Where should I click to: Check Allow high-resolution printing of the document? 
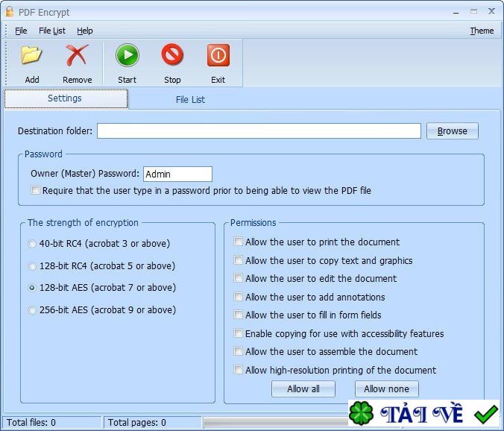[x=238, y=370]
